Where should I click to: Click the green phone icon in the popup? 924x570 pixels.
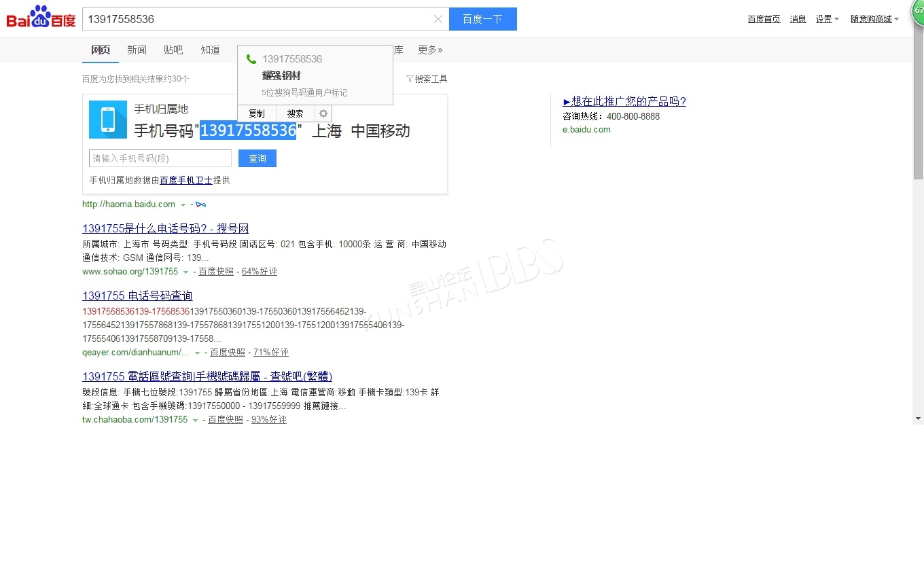click(251, 59)
